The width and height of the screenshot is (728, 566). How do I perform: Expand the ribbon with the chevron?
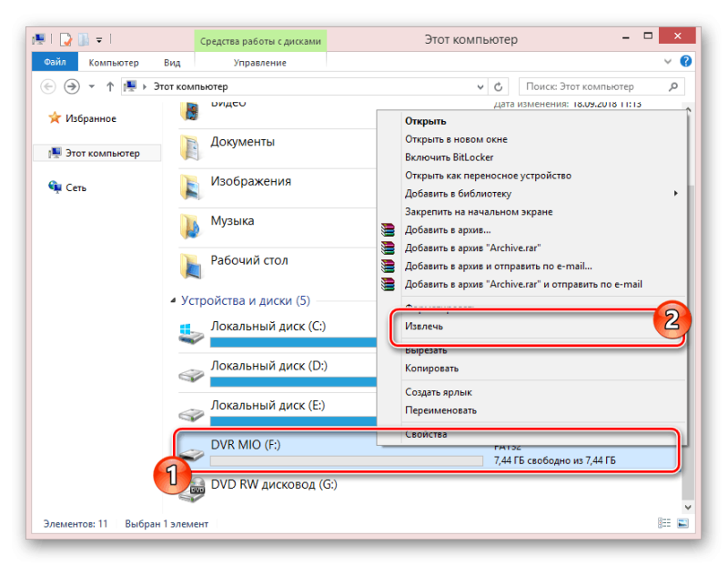pyautogui.click(x=668, y=61)
